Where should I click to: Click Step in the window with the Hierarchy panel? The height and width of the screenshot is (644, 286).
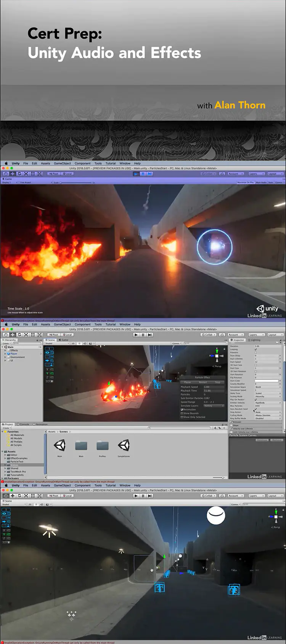(150, 335)
